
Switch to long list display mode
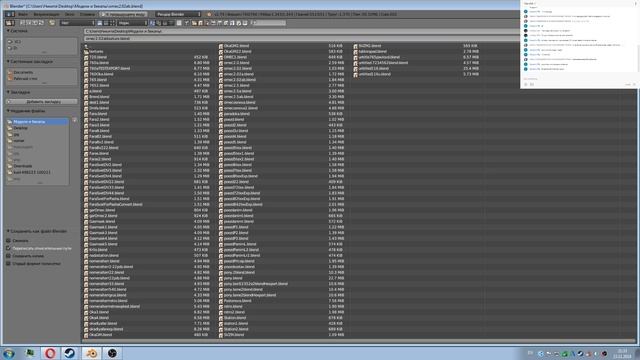[x=106, y=23]
